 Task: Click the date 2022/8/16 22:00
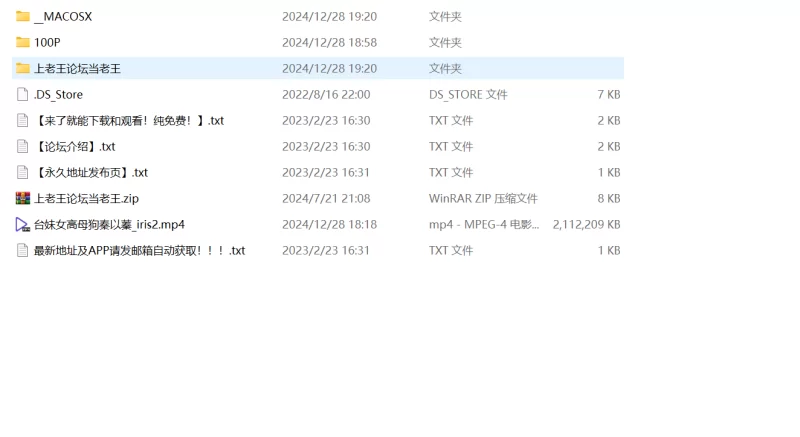pyautogui.click(x=326, y=94)
